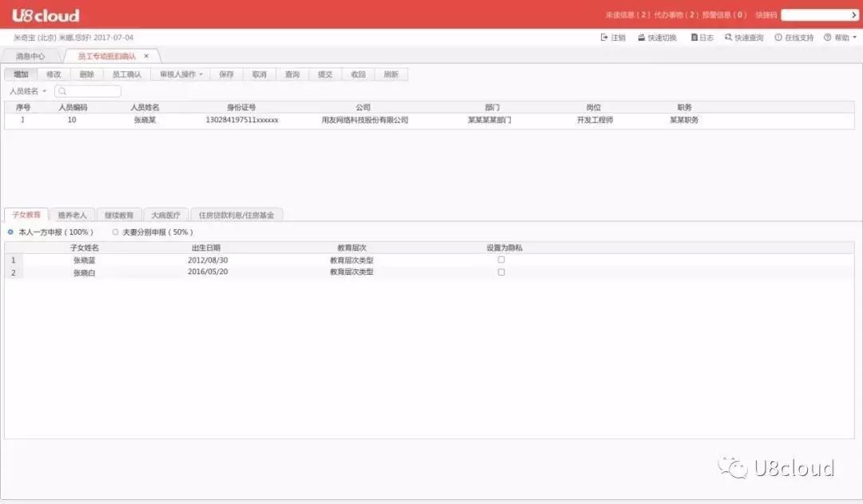Click the 职务 column header
This screenshot has width=863, height=504.
pyautogui.click(x=684, y=107)
